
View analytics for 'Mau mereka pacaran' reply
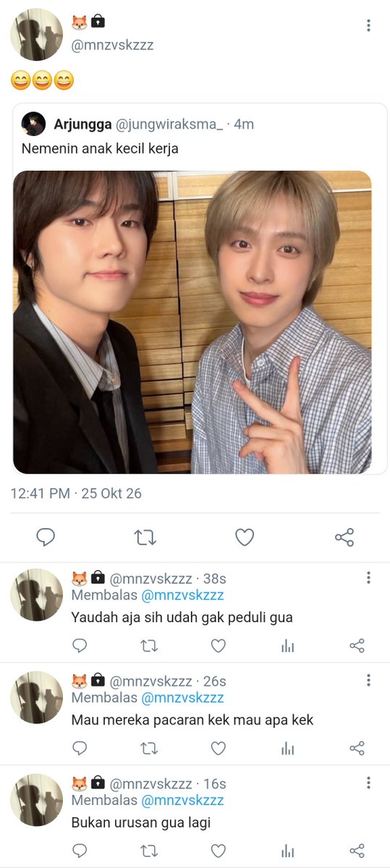click(287, 748)
